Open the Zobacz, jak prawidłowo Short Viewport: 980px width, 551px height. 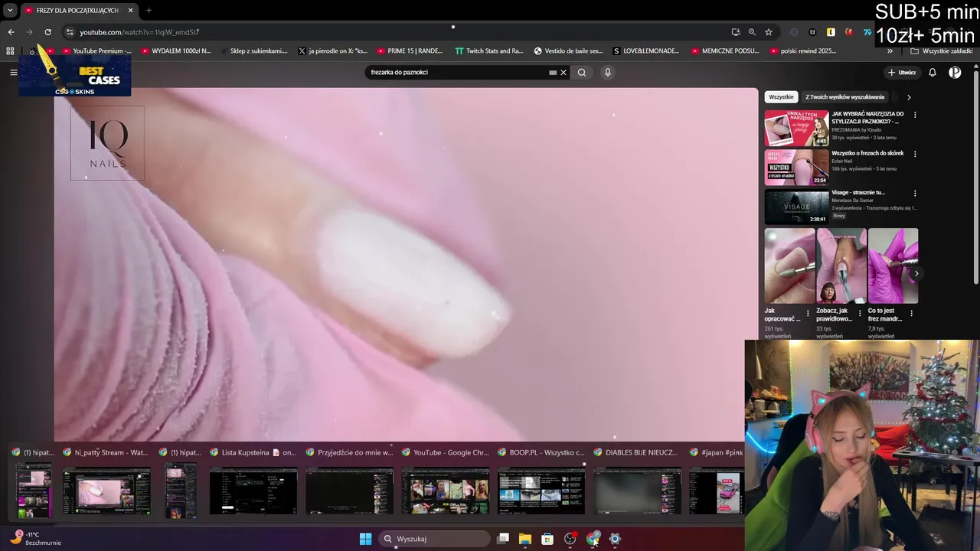coord(841,266)
